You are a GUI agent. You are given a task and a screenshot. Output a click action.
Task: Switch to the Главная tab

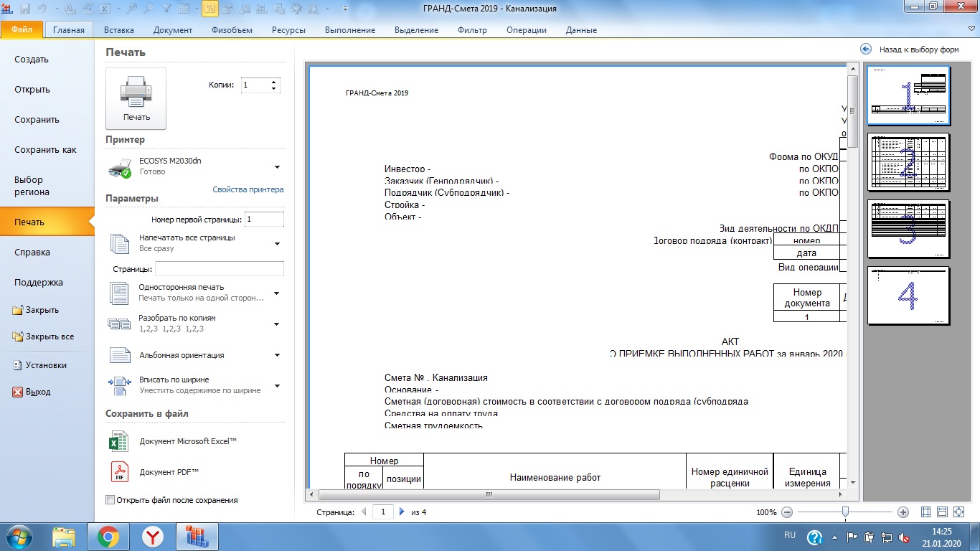pos(69,30)
